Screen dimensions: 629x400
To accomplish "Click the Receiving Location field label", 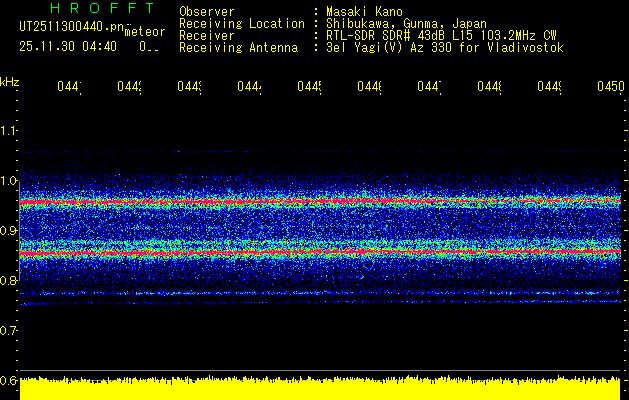I will [x=241, y=23].
